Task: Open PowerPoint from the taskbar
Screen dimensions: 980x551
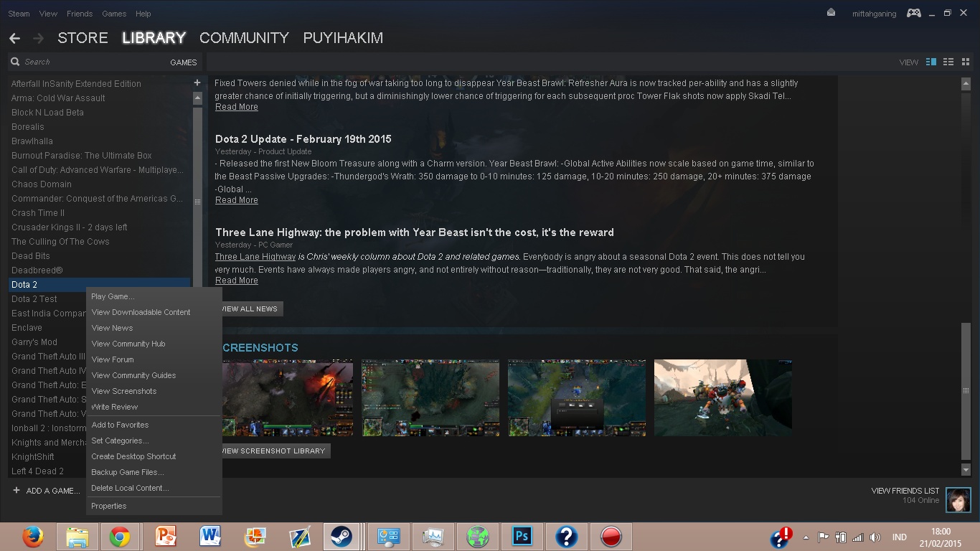Action: [166, 537]
